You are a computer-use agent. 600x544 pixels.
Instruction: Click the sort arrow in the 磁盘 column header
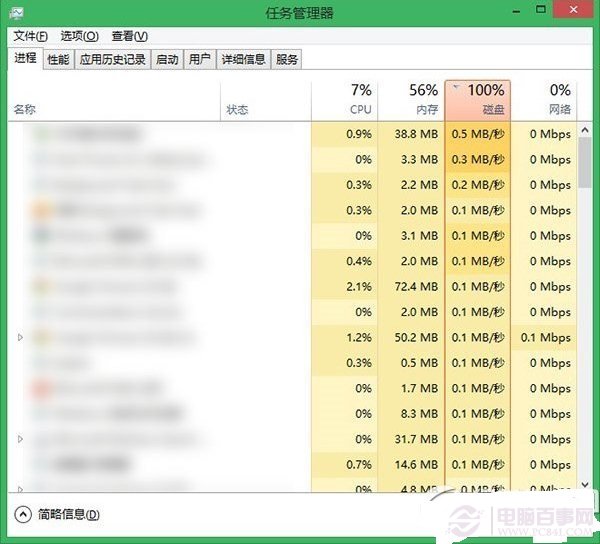point(457,88)
